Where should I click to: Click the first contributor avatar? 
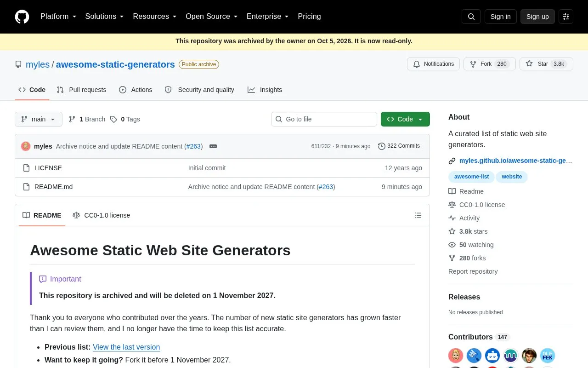(456, 356)
